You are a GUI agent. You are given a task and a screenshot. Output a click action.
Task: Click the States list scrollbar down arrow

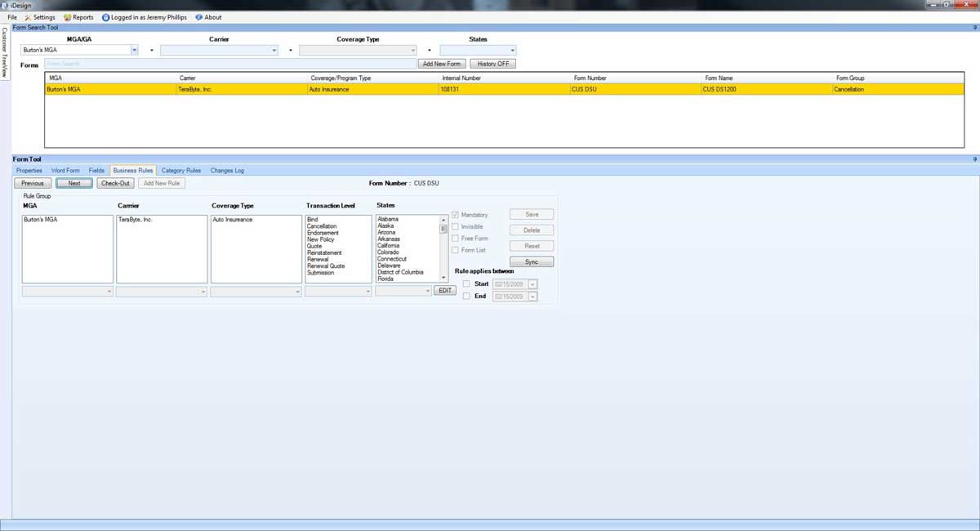tap(444, 279)
